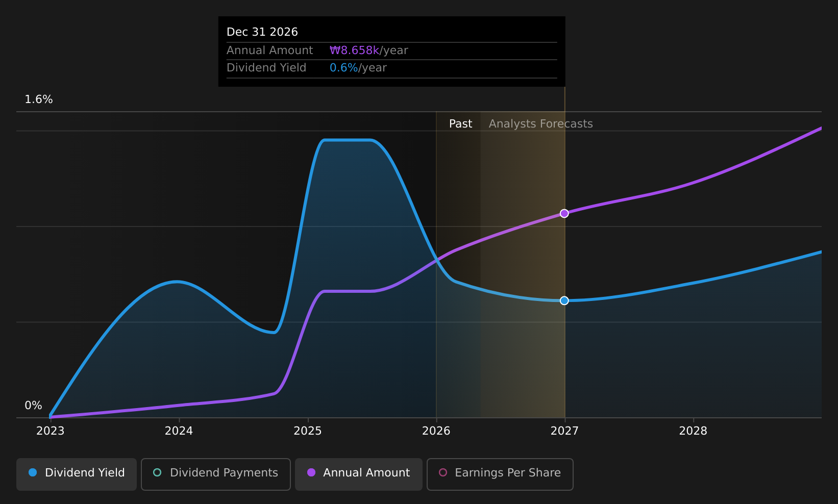The image size is (838, 504).
Task: Click tooltip value 0.6%/year
Action: point(358,68)
